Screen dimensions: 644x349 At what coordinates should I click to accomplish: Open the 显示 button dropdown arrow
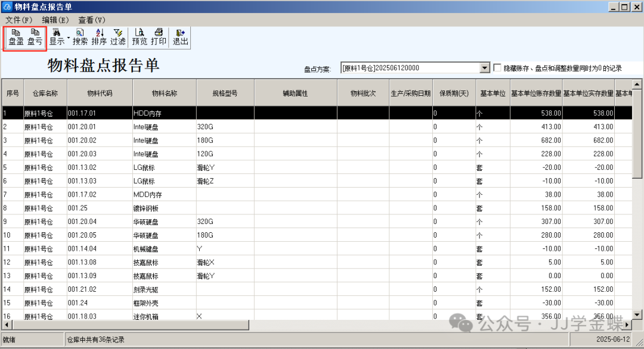[x=68, y=38]
